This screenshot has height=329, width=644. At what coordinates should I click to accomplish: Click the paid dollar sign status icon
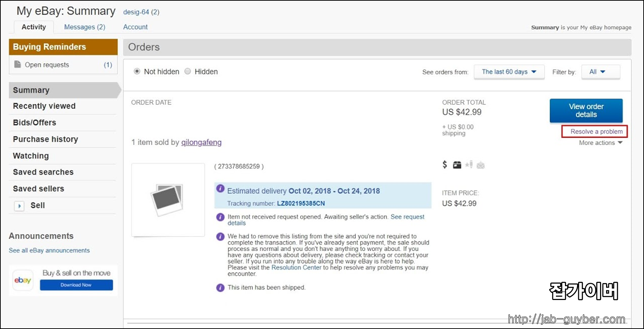[x=445, y=165]
